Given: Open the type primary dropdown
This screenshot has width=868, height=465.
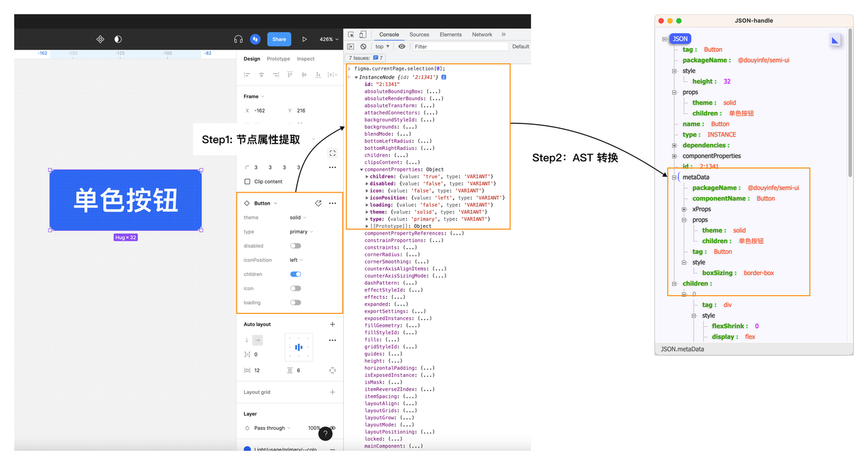Looking at the screenshot, I should click(x=301, y=232).
